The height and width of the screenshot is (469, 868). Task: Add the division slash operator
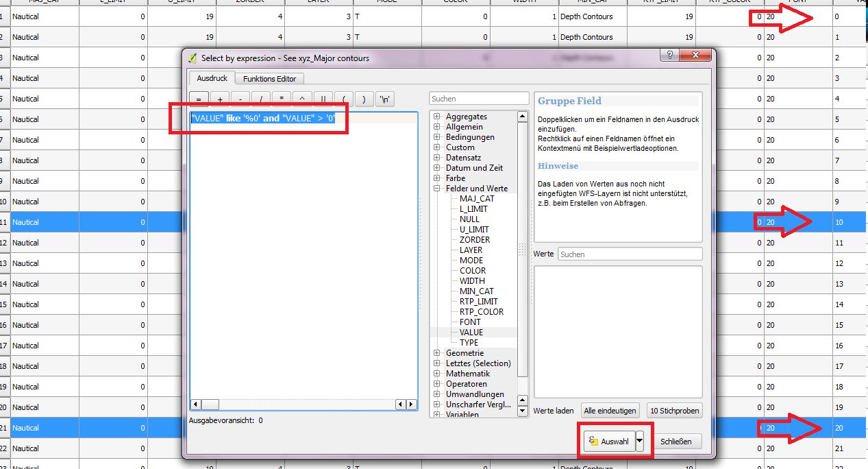point(261,99)
